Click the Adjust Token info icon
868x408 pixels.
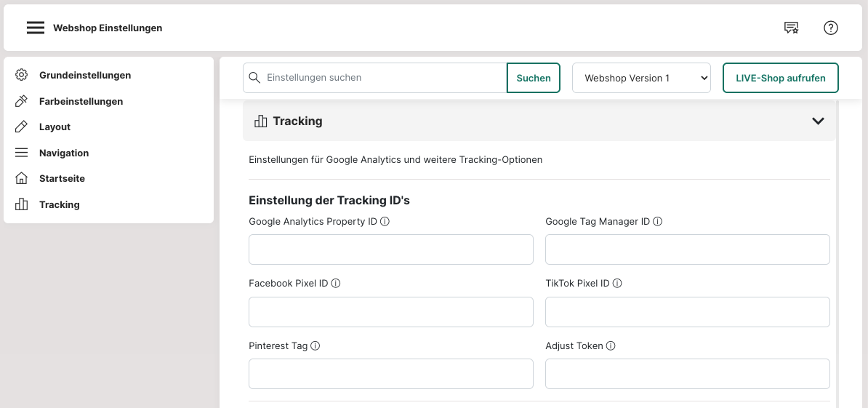(x=611, y=346)
